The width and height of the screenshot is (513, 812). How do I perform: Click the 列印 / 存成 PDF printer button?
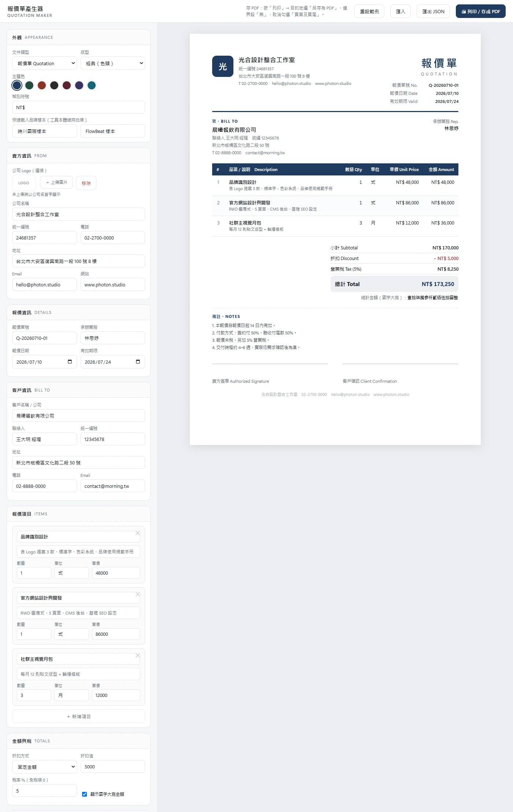(480, 11)
